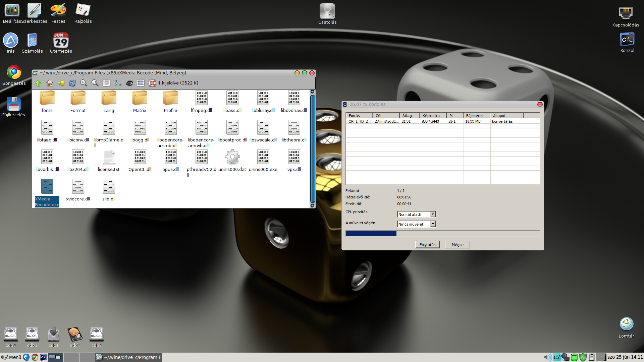Image resolution: width=644 pixels, height=362 pixels.
Task: Select the XMedia Recode.exe file
Action: tap(47, 193)
